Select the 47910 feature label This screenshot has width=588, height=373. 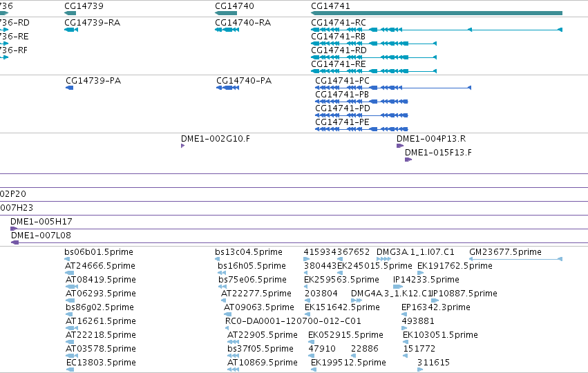[322, 349]
